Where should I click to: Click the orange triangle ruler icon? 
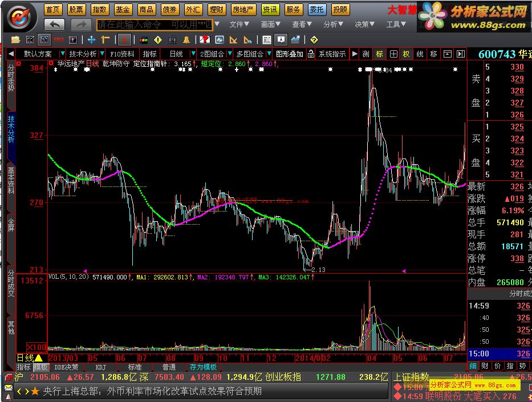[233, 40]
